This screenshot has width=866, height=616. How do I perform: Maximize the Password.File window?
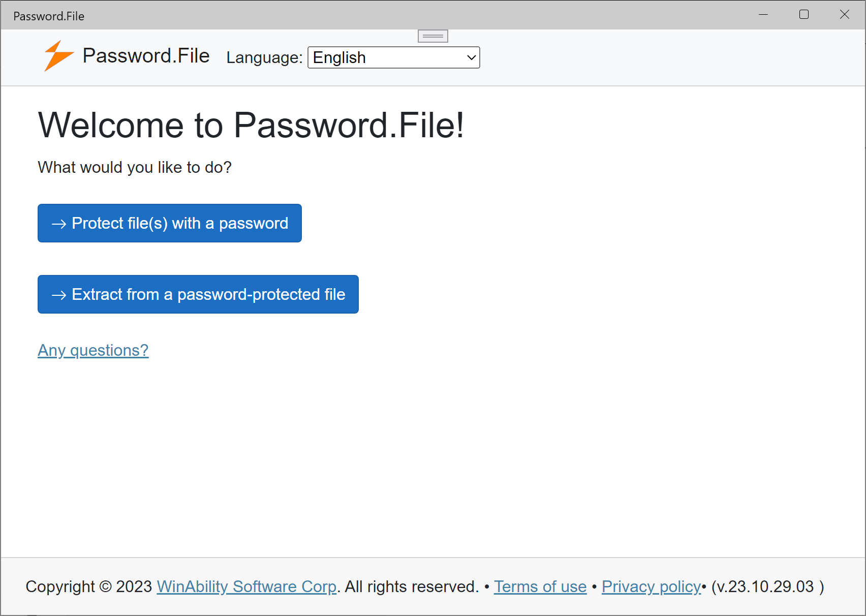pyautogui.click(x=804, y=15)
